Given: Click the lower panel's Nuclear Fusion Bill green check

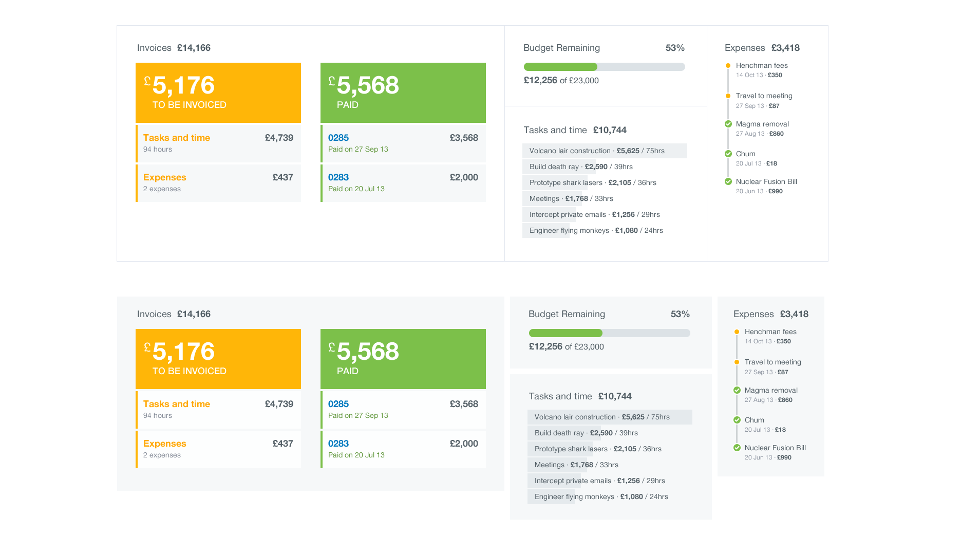Looking at the screenshot, I should click(x=737, y=448).
